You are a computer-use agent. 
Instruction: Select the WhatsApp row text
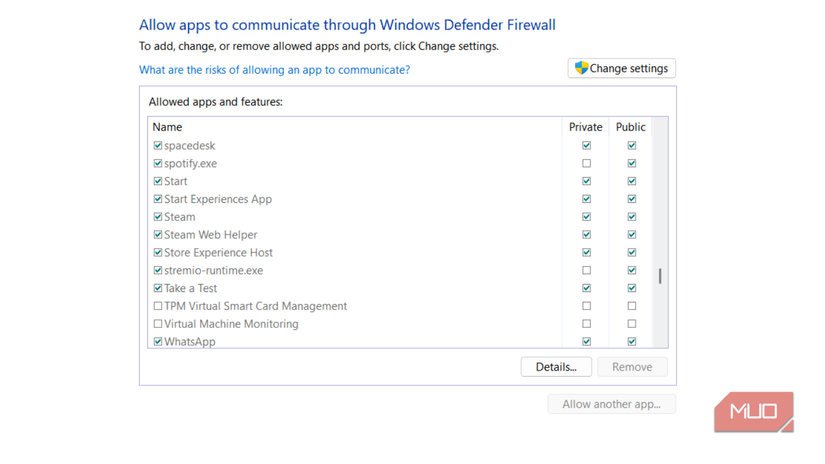click(x=190, y=342)
